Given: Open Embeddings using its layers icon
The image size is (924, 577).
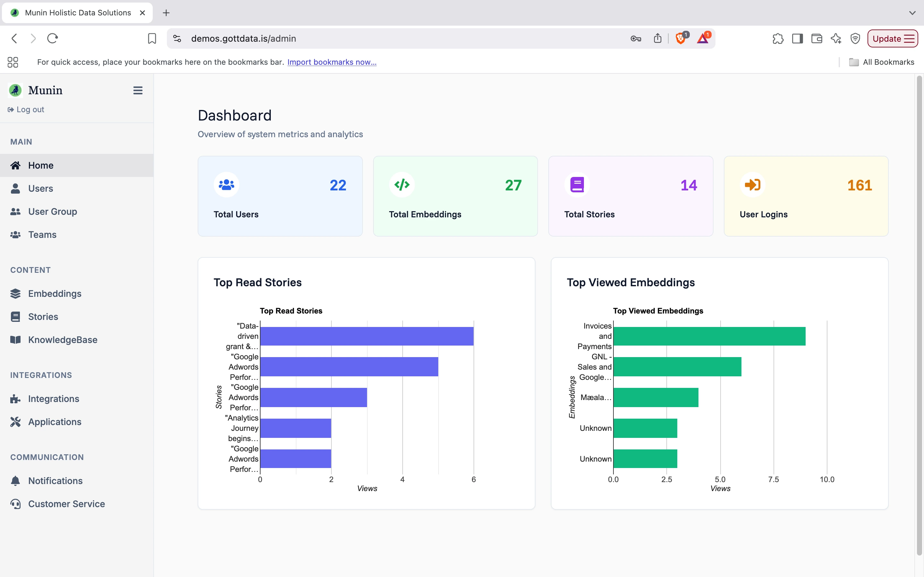Looking at the screenshot, I should 15,293.
